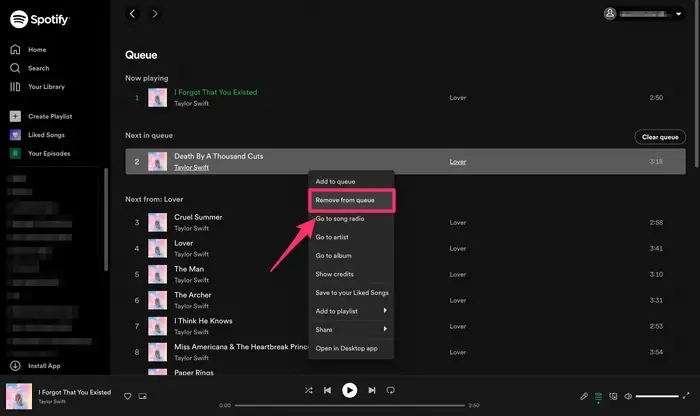
Task: Skip to previous track
Action: 327,390
